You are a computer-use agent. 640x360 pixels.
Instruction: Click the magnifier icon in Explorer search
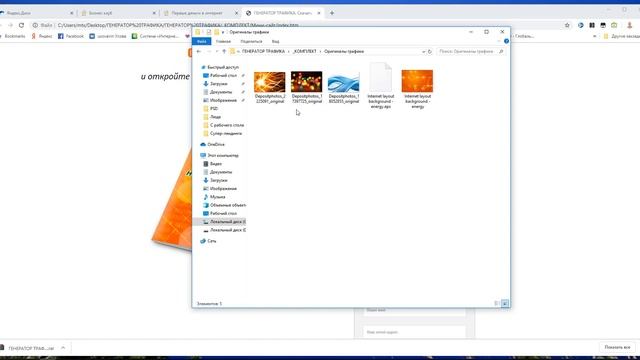pyautogui.click(x=501, y=52)
